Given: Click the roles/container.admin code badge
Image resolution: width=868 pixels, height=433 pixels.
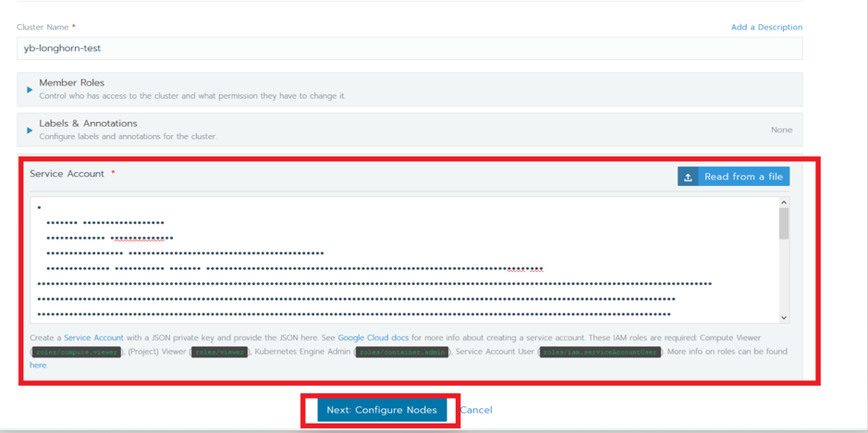Looking at the screenshot, I should pyautogui.click(x=402, y=353).
